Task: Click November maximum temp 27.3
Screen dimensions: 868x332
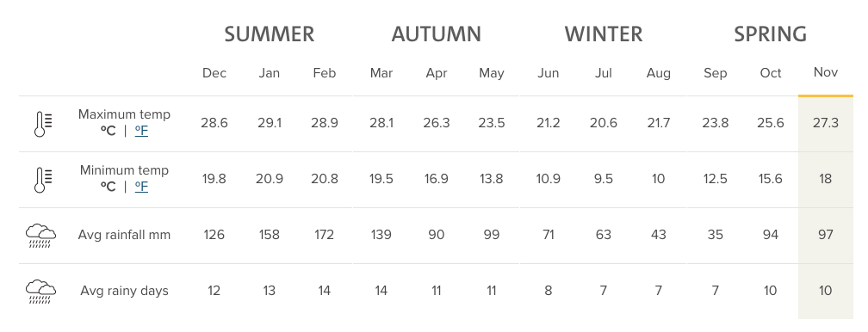Action: click(825, 123)
